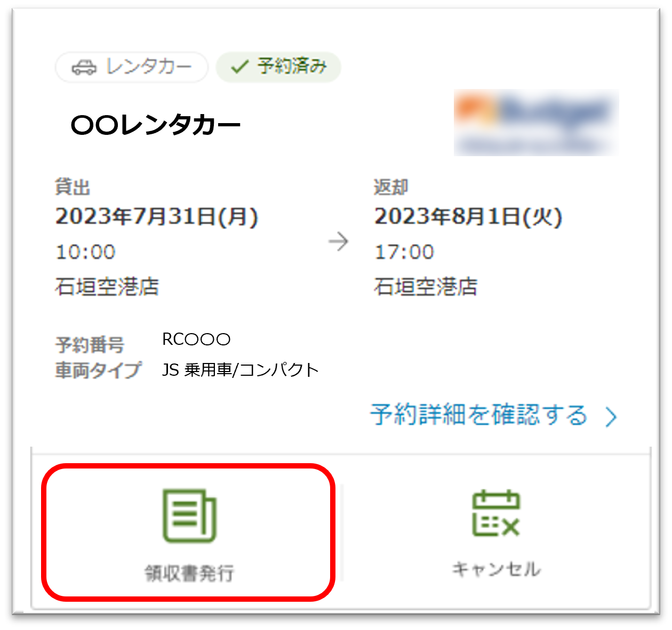The height and width of the screenshot is (630, 672).
Task: Click the Budget rental company logo
Action: 535,123
